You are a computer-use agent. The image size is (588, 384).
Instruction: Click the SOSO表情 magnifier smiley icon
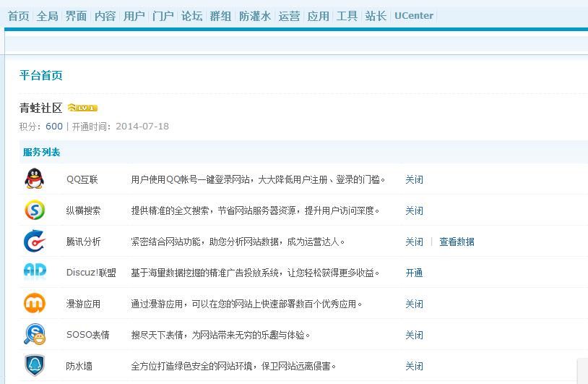tap(35, 334)
